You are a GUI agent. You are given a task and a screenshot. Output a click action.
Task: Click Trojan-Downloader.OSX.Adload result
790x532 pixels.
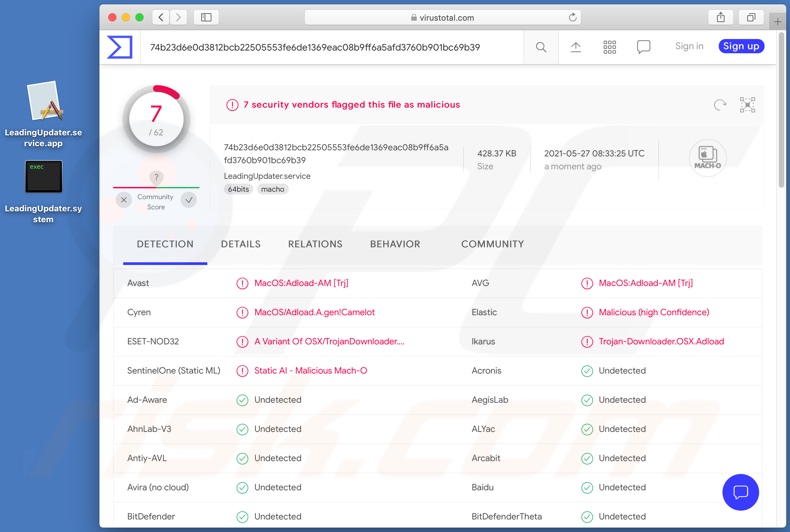[662, 342]
